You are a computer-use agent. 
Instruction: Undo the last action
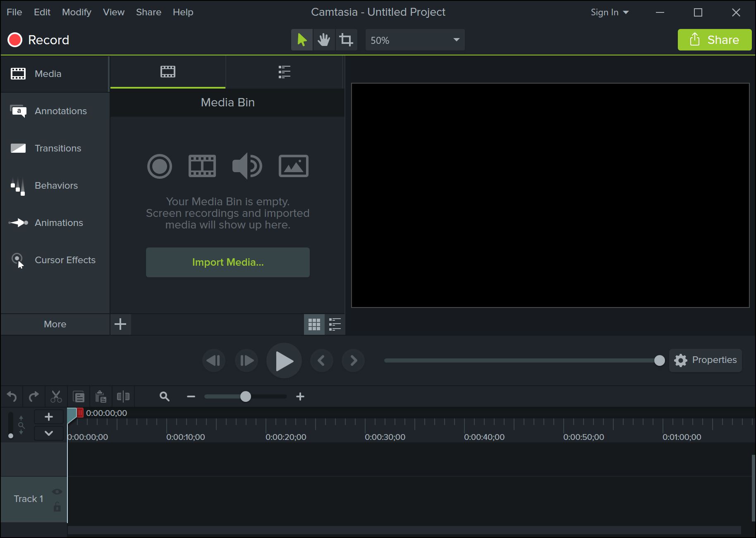coord(12,396)
